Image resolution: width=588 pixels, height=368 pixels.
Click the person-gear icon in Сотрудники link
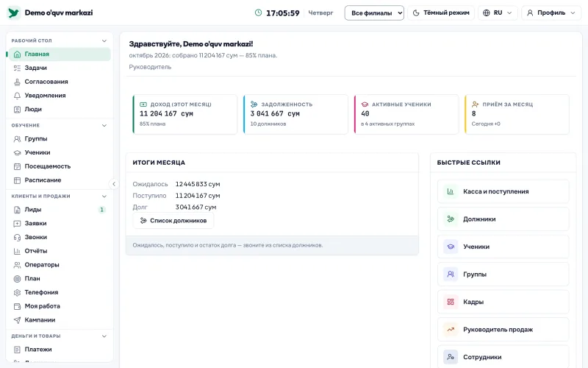coord(451,357)
